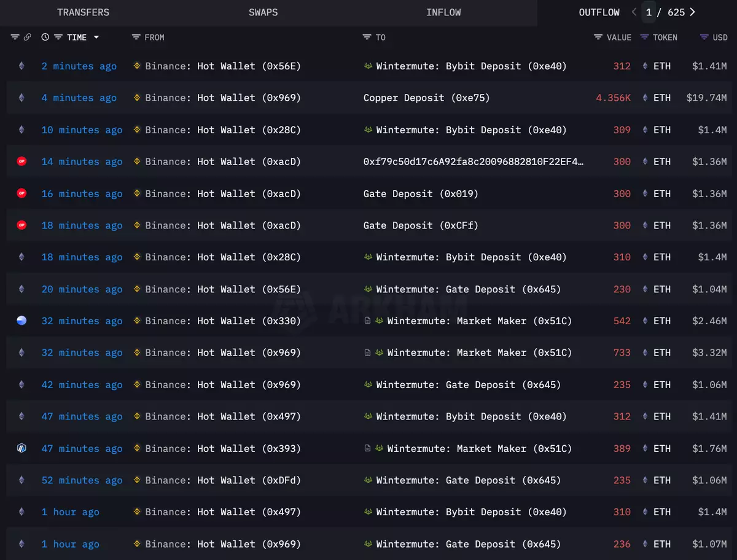
Task: Open the 42 minutes ago transaction link
Action: tap(82, 385)
